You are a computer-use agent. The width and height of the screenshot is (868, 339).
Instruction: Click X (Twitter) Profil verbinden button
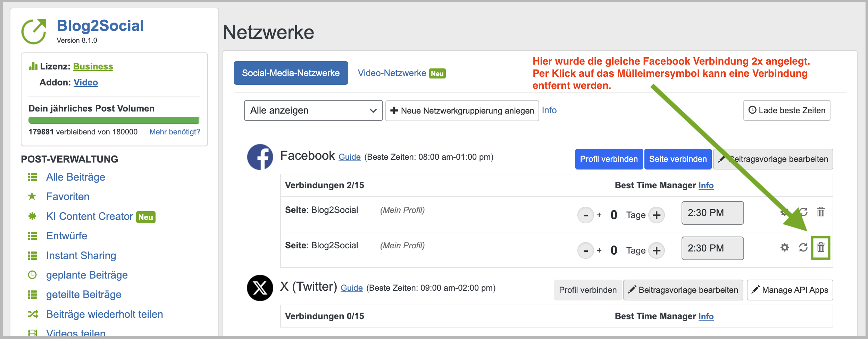pyautogui.click(x=588, y=290)
